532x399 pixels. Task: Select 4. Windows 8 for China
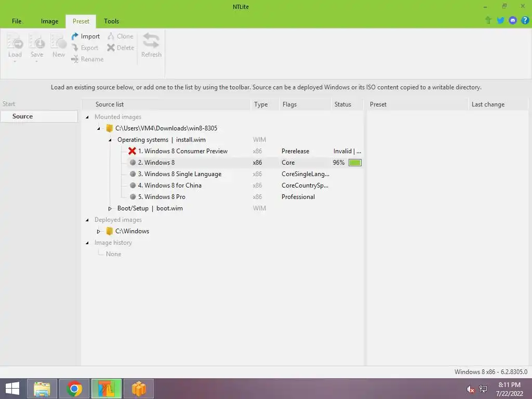click(x=170, y=185)
